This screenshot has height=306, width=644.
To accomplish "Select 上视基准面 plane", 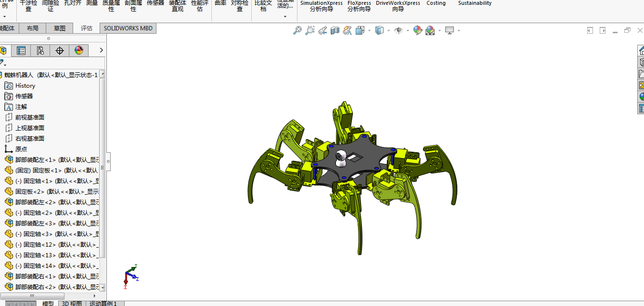I will pos(30,128).
